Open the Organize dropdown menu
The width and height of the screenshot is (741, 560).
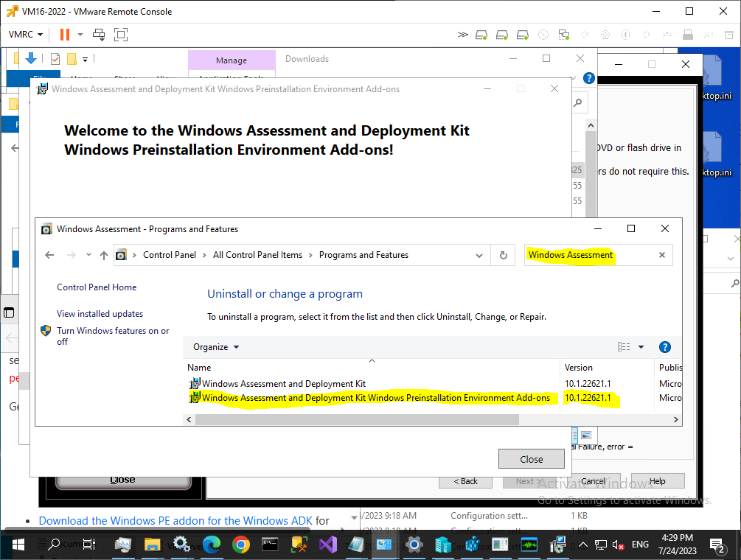pos(216,347)
